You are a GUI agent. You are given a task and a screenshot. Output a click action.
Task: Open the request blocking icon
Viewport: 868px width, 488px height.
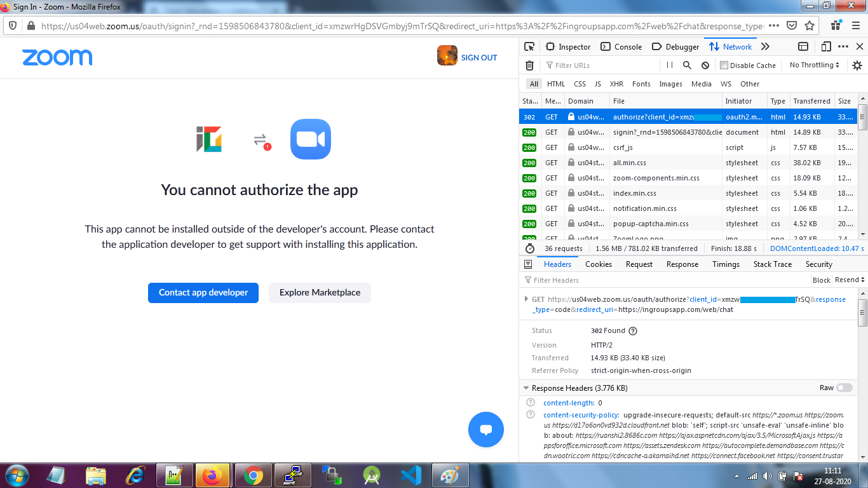(x=705, y=65)
